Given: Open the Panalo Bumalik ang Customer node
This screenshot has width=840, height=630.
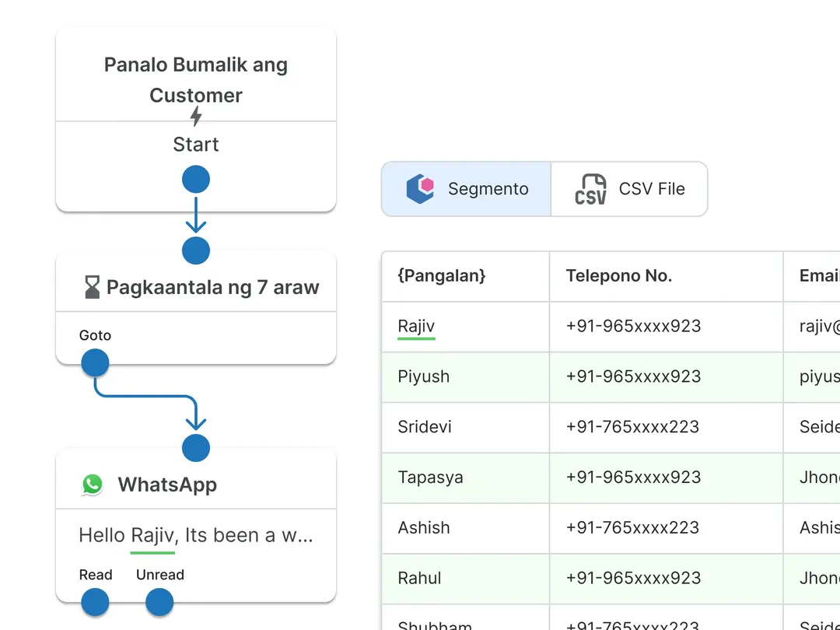Looking at the screenshot, I should [x=196, y=80].
